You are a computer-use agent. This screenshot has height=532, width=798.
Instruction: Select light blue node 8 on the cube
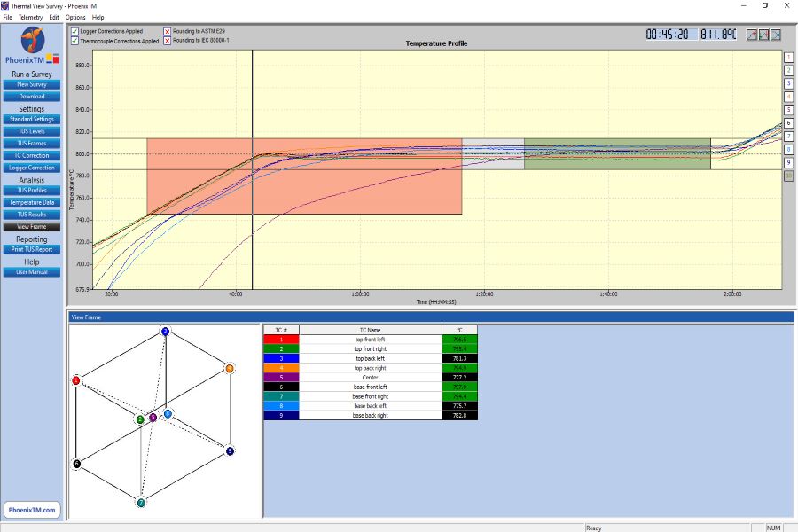coord(168,413)
